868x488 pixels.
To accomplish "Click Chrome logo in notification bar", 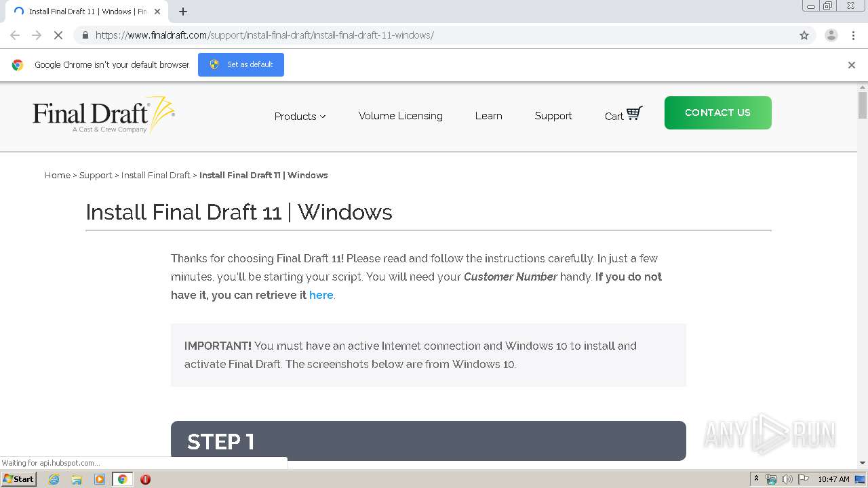I will tap(18, 65).
